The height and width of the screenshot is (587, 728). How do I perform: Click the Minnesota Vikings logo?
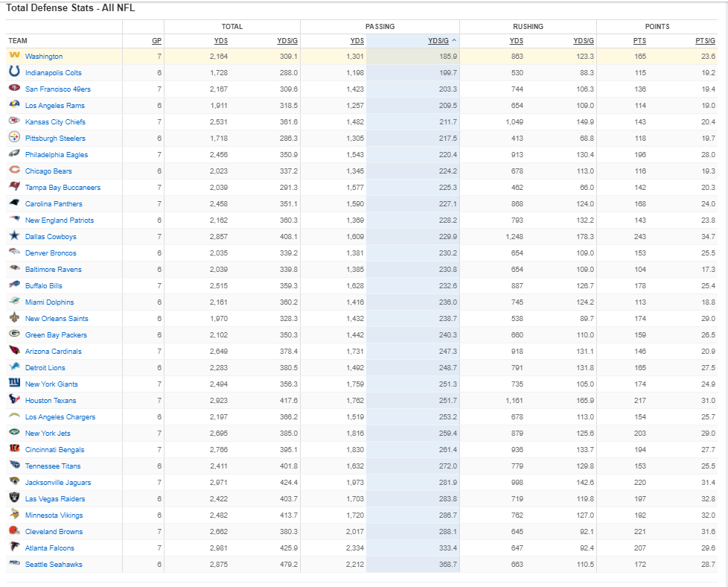(x=14, y=513)
